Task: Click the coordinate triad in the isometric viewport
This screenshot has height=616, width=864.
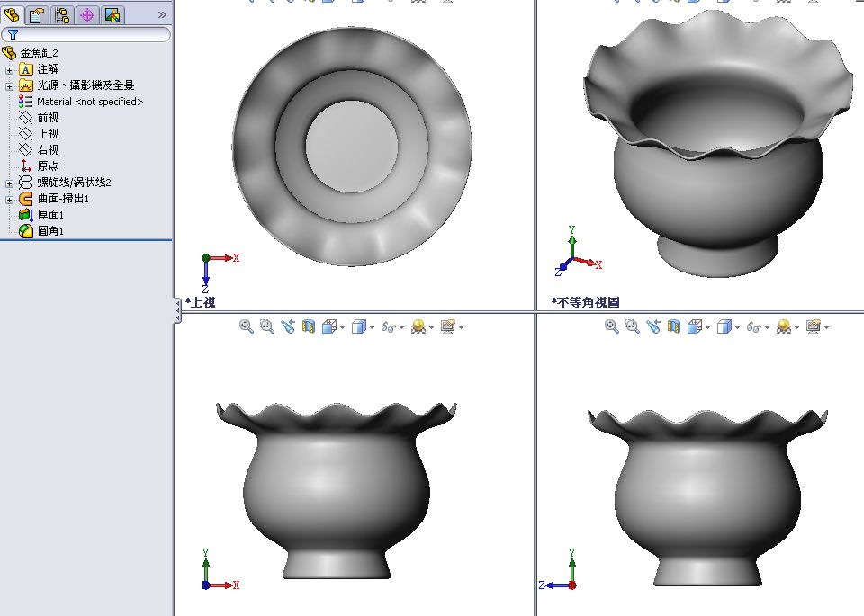Action: click(578, 251)
